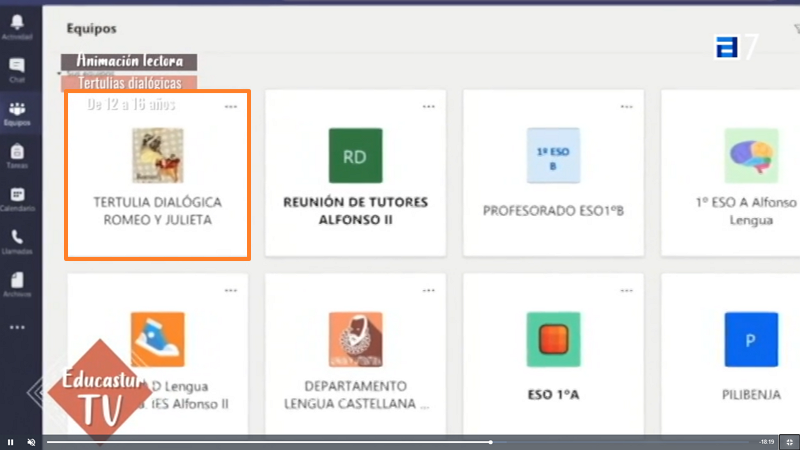Click the Equipos page heading
The width and height of the screenshot is (800, 450).
92,29
